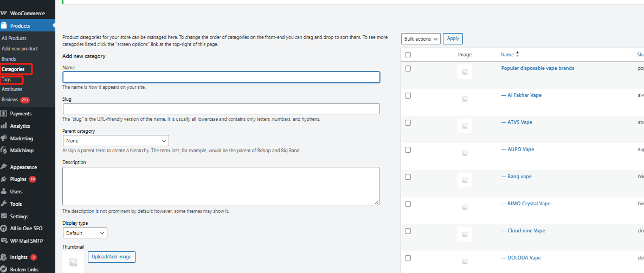Click the Marketing megaphone icon

click(4, 138)
